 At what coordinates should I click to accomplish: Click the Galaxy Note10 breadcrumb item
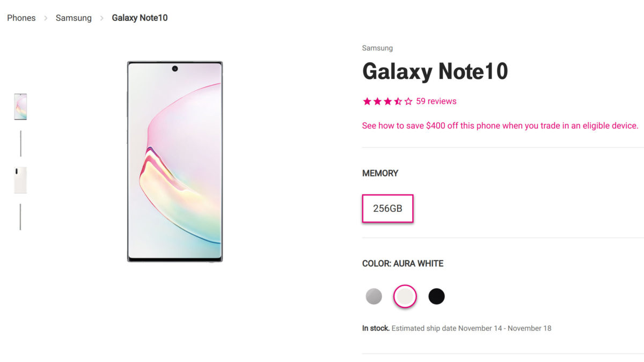coord(140,18)
